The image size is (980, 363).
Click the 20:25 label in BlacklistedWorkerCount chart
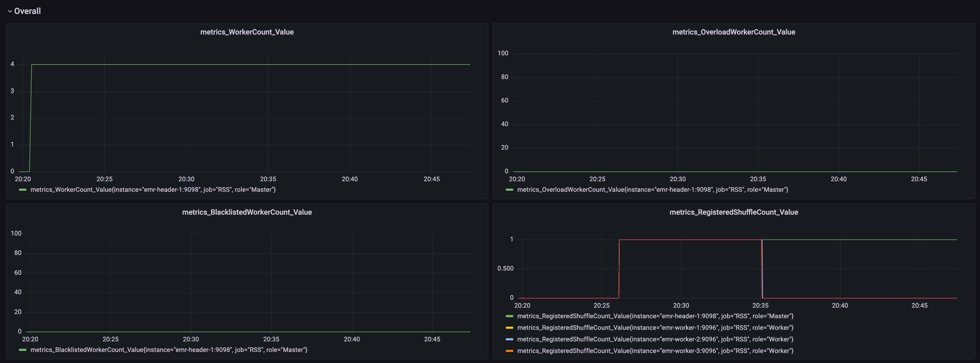pyautogui.click(x=110, y=339)
